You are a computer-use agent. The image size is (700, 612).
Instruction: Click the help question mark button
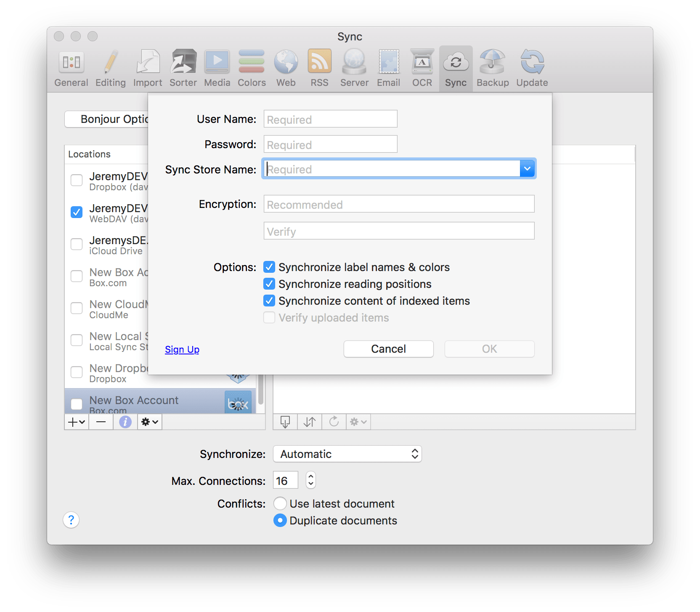click(x=71, y=520)
